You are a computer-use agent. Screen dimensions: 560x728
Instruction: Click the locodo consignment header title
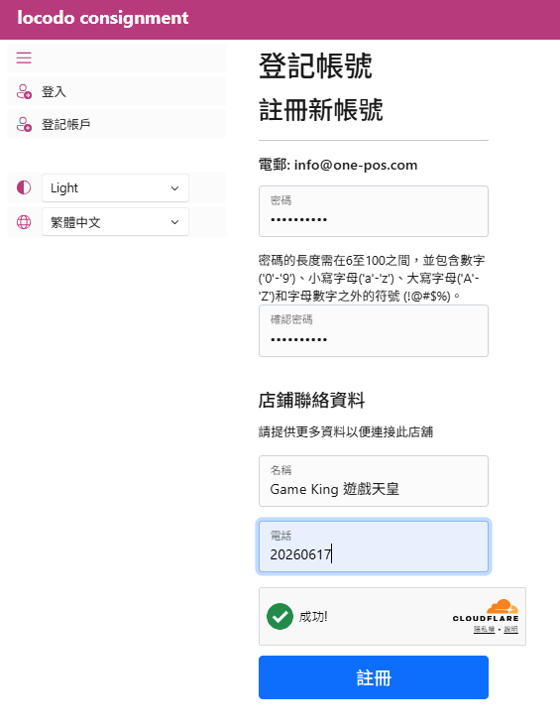coord(102,18)
